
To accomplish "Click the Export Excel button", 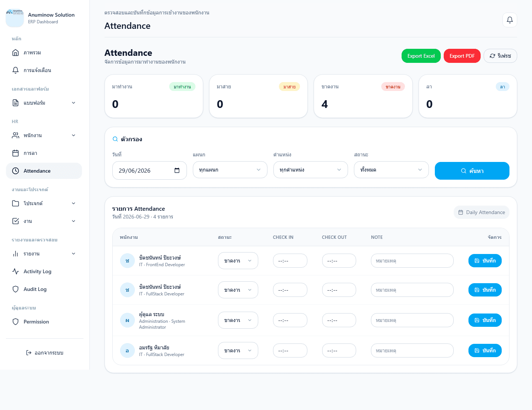I will tap(421, 56).
